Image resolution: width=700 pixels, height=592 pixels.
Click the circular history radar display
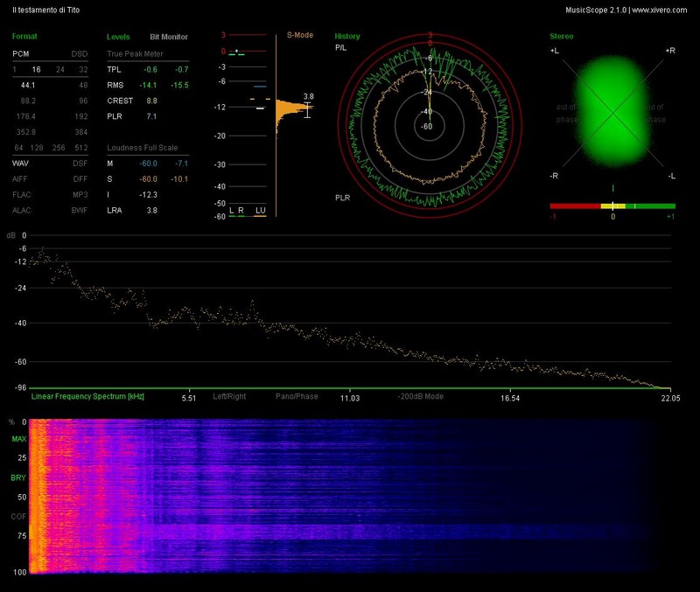[x=430, y=126]
